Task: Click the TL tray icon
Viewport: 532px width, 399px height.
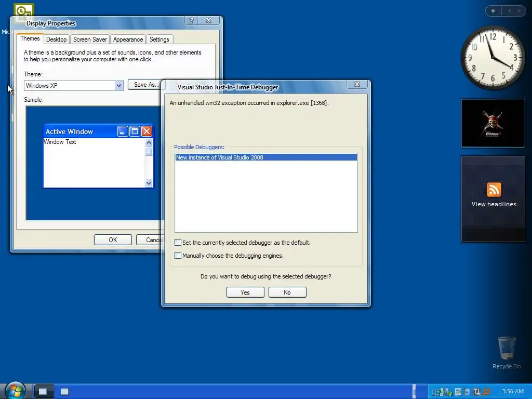Action: point(477,392)
